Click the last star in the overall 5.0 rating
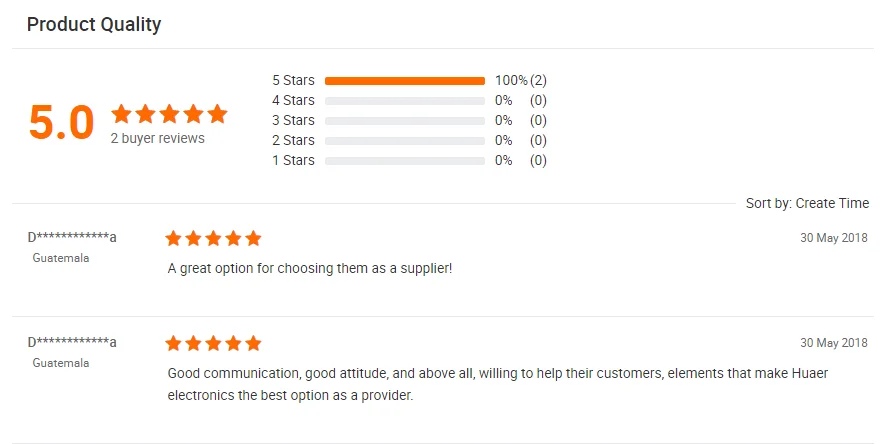The width and height of the screenshot is (886, 444). (x=217, y=114)
